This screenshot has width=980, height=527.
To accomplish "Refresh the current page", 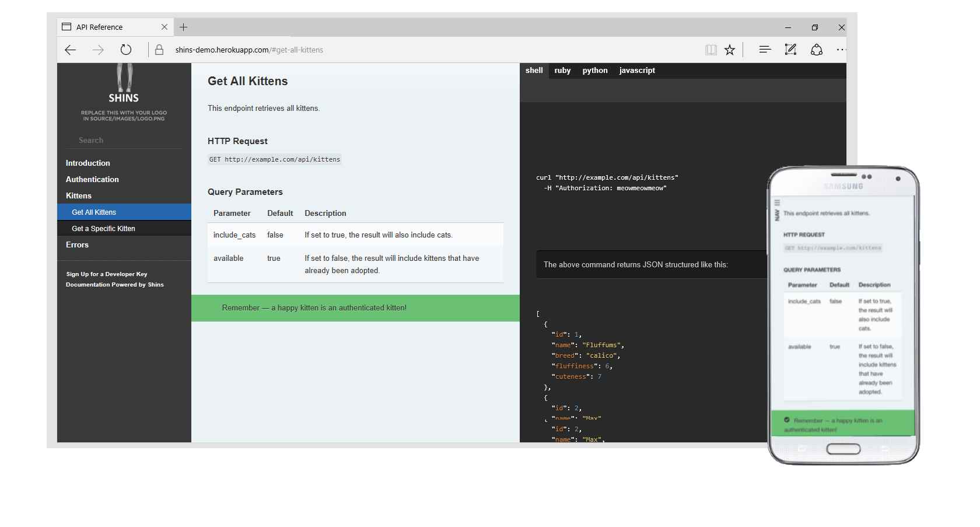I will pos(125,50).
